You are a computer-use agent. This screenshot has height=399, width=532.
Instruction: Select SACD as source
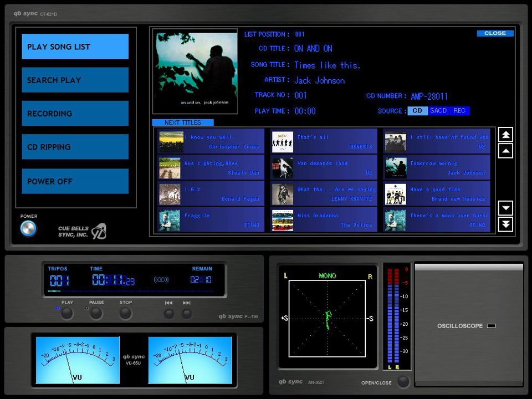(438, 111)
